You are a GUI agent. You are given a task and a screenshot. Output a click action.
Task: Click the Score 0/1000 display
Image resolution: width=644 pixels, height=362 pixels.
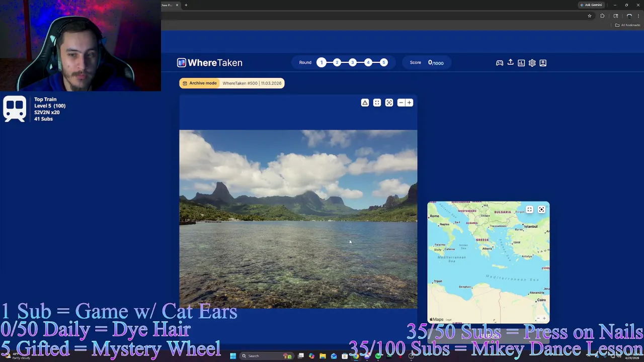click(427, 62)
